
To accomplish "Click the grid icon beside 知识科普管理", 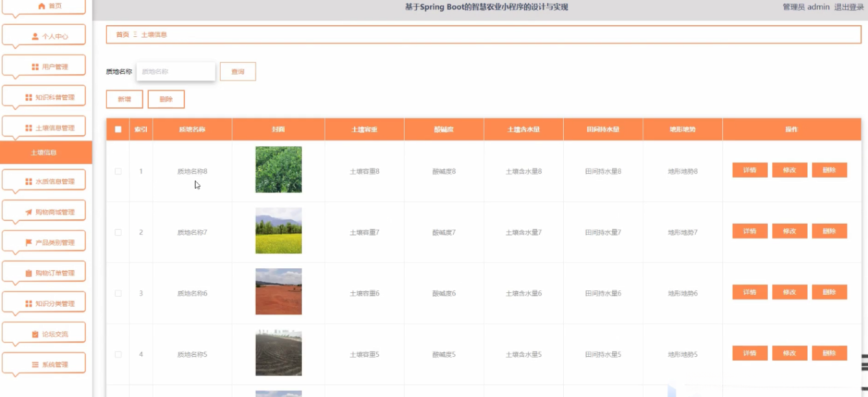I will [28, 98].
